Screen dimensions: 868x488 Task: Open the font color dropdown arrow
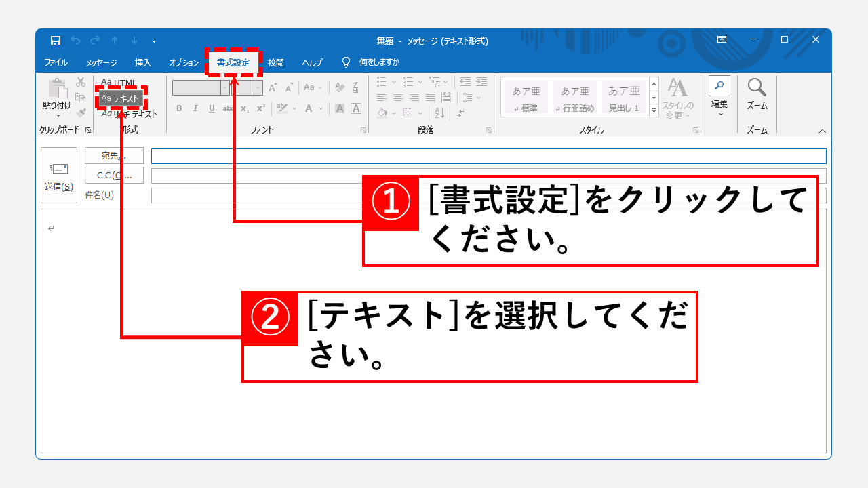(319, 108)
